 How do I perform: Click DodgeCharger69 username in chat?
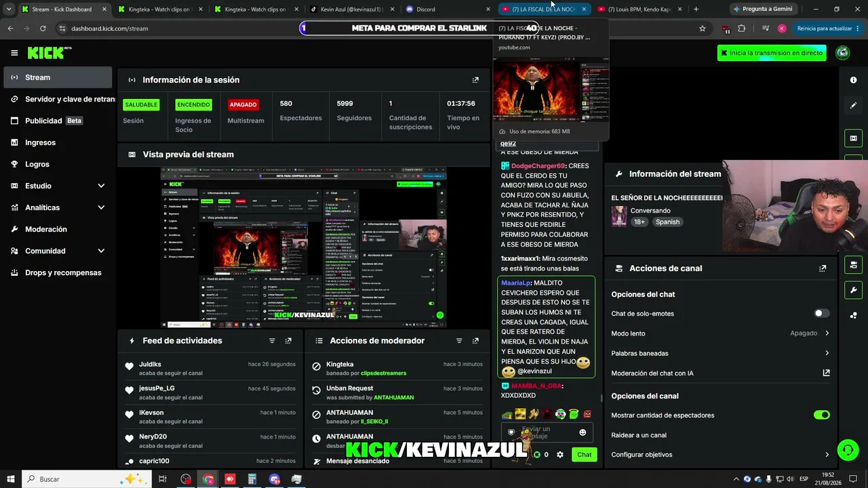coord(538,166)
